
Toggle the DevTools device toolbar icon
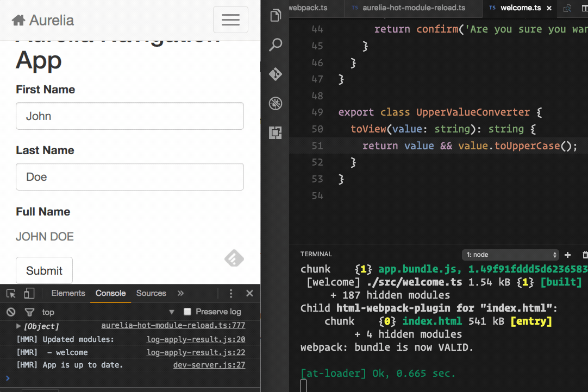pyautogui.click(x=29, y=293)
